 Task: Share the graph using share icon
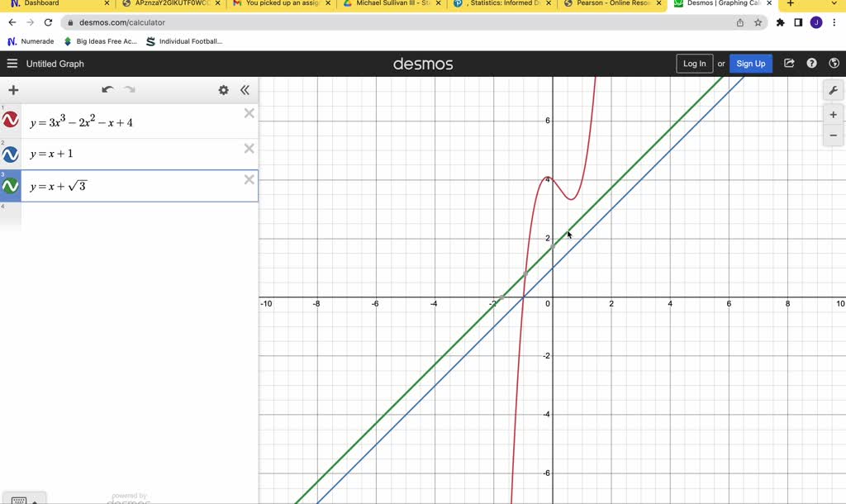pyautogui.click(x=789, y=63)
